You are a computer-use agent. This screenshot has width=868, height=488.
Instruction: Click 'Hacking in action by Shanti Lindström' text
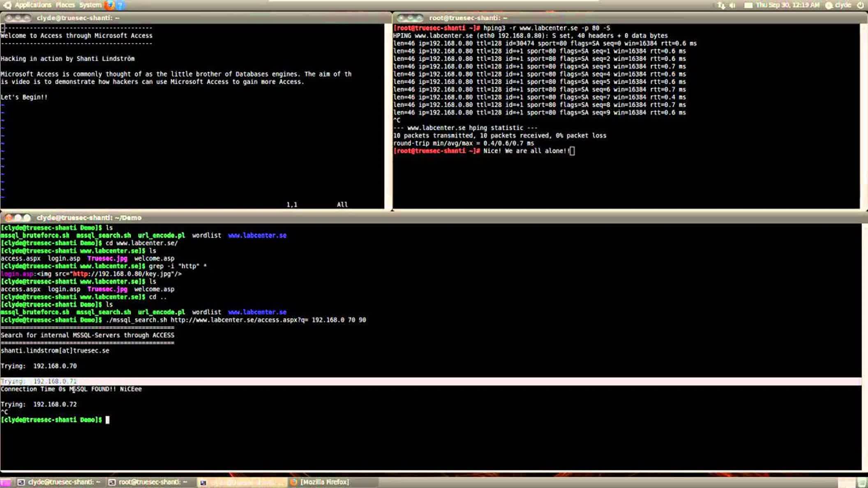[x=68, y=59]
